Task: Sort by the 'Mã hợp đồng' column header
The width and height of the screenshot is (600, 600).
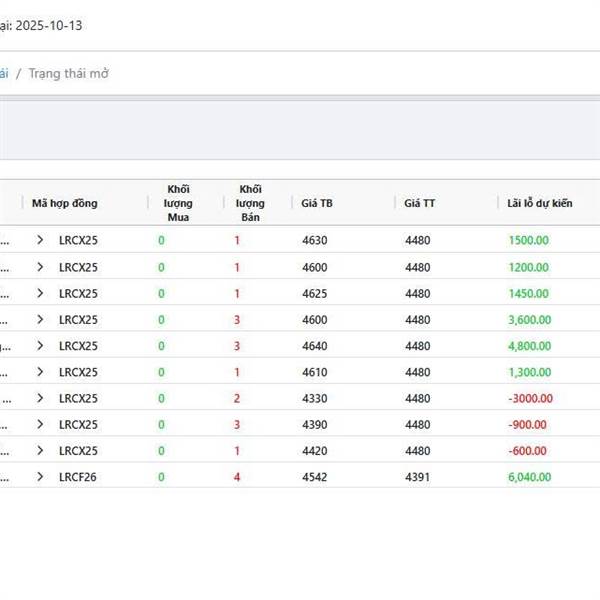Action: 65,203
